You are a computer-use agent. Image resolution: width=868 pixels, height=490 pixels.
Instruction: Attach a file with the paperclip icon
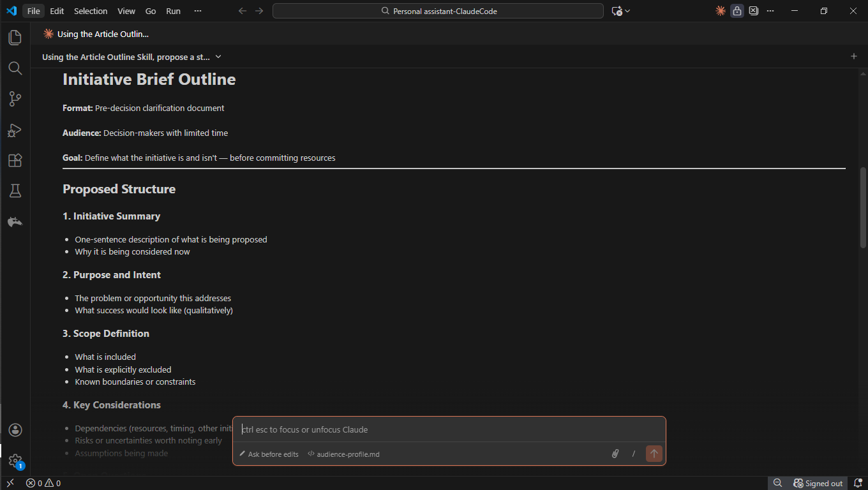(x=615, y=454)
